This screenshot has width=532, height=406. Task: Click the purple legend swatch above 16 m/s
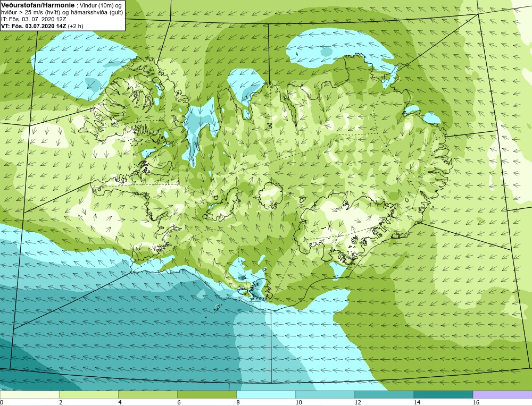[503, 394]
